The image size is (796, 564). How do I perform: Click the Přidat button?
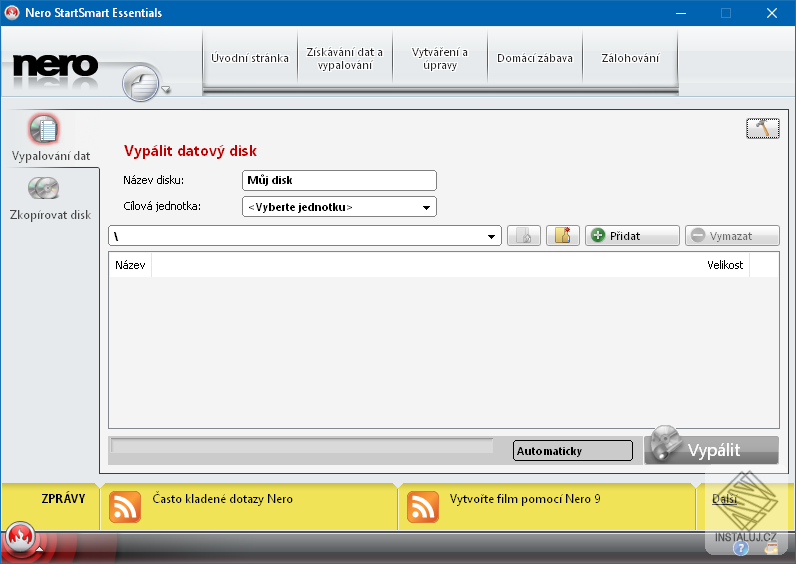click(632, 236)
